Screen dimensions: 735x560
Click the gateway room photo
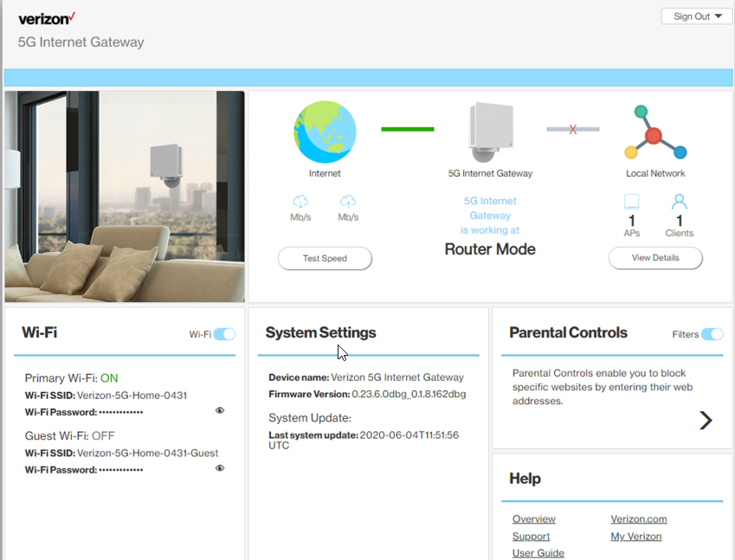point(125,196)
